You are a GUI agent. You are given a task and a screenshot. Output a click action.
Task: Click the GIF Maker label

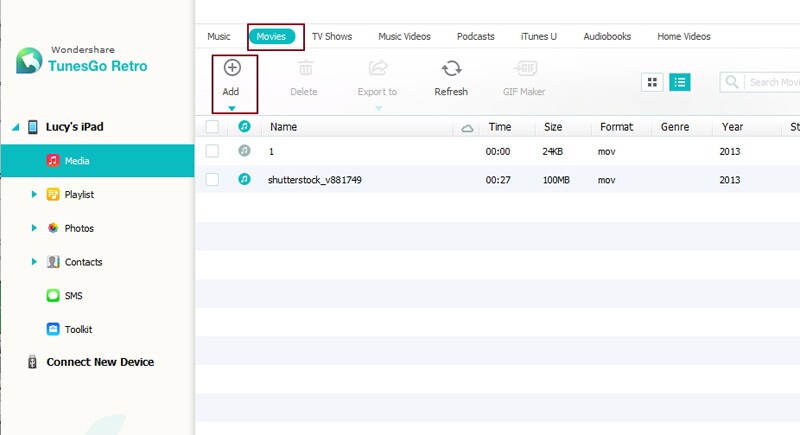(524, 92)
